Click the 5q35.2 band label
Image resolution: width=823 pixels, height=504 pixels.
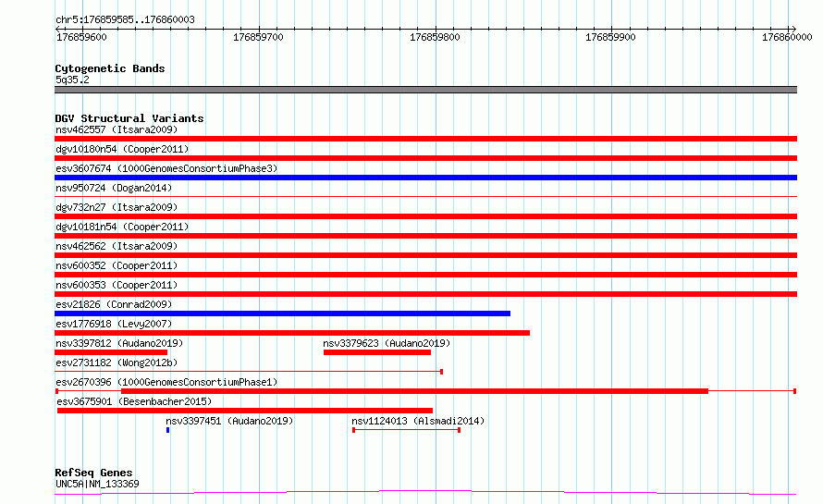coord(72,80)
